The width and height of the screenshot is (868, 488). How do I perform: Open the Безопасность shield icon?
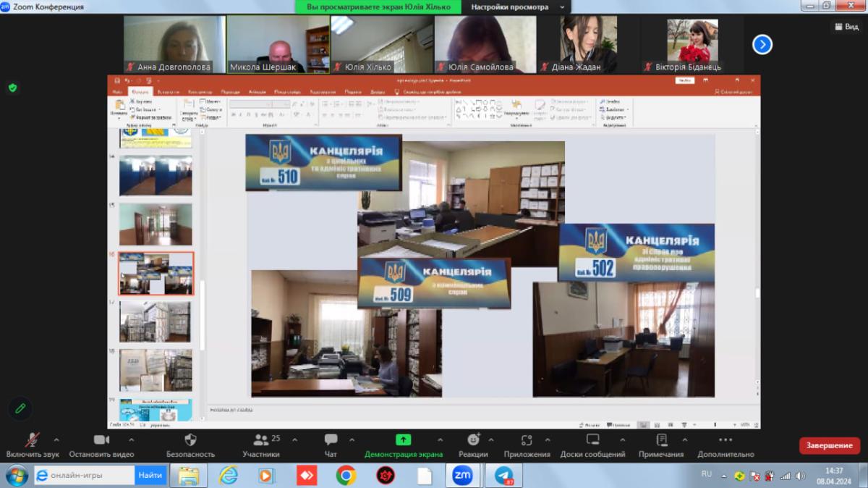(191, 439)
